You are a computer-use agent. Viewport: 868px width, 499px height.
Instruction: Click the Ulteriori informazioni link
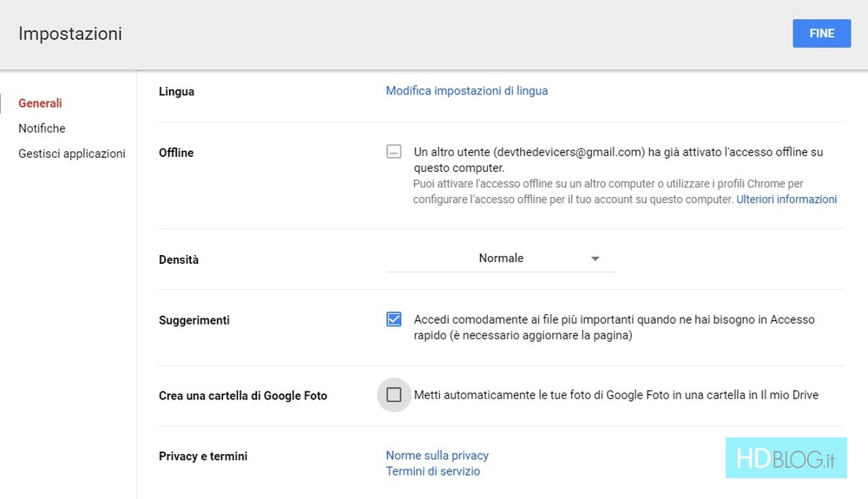point(786,200)
